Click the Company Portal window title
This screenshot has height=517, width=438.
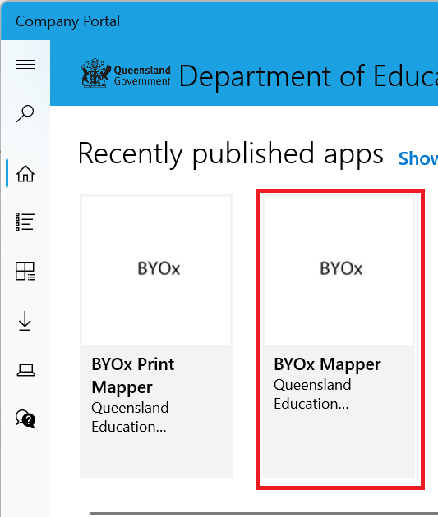click(67, 22)
